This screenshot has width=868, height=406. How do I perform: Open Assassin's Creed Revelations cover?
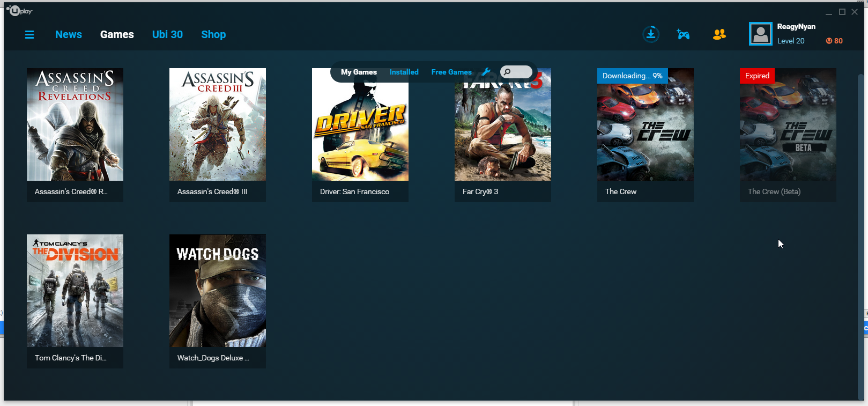(75, 124)
